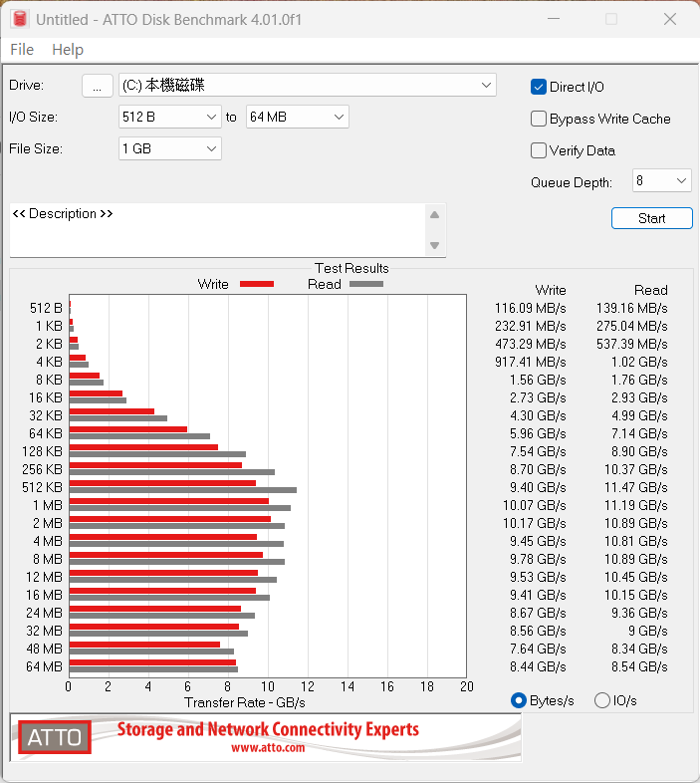Click the Start benchmark button
Viewport: 700px width, 783px height.
pyautogui.click(x=651, y=219)
